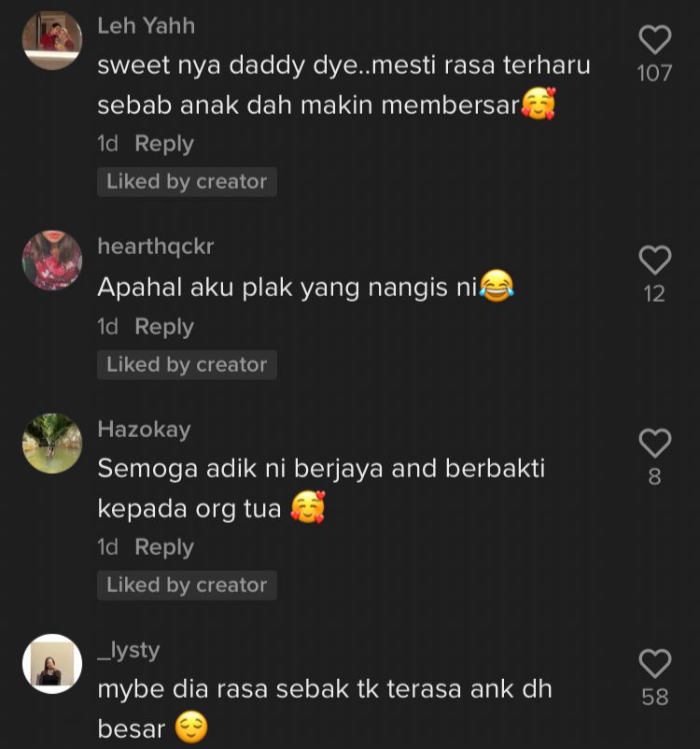This screenshot has width=700, height=749.
Task: Tap heart icon beside _lysty's comment
Action: coord(654,663)
